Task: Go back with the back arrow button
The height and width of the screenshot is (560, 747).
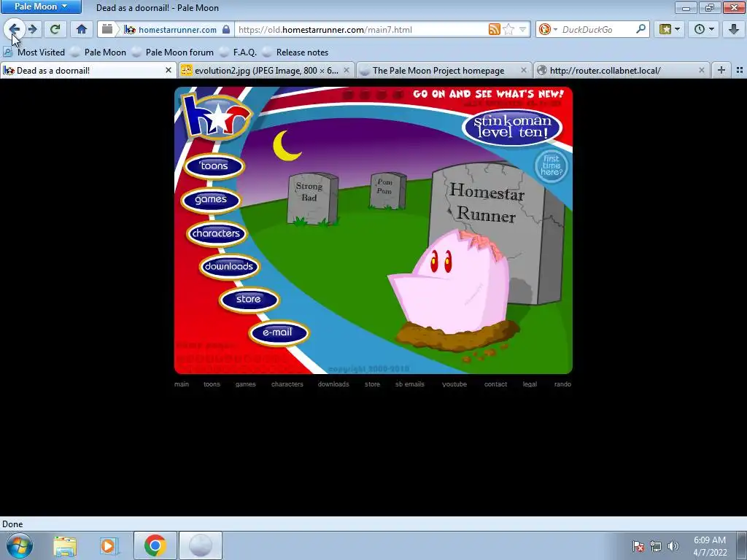Action: pos(14,29)
